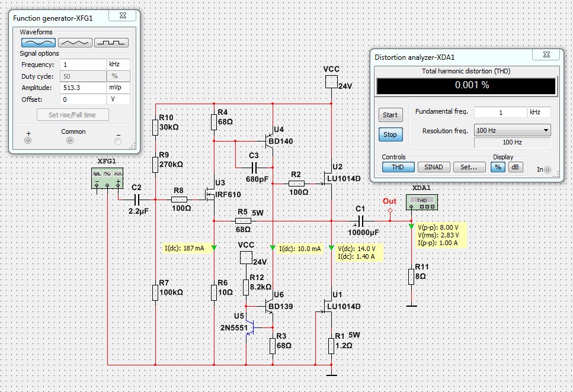Open the V offset unit field
The height and width of the screenshot is (392, 573).
click(119, 99)
